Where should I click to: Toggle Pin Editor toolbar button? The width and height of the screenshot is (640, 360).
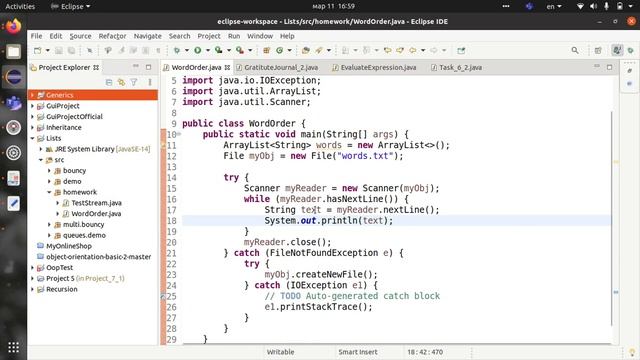tap(461, 51)
